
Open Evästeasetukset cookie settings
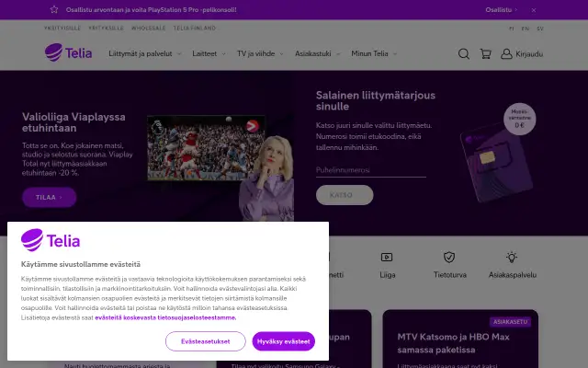point(206,341)
